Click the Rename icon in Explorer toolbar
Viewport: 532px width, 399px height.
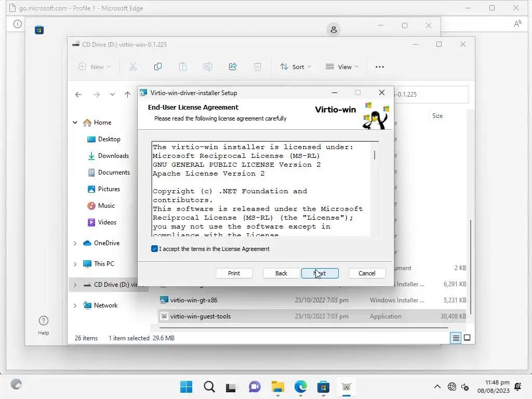click(x=208, y=67)
